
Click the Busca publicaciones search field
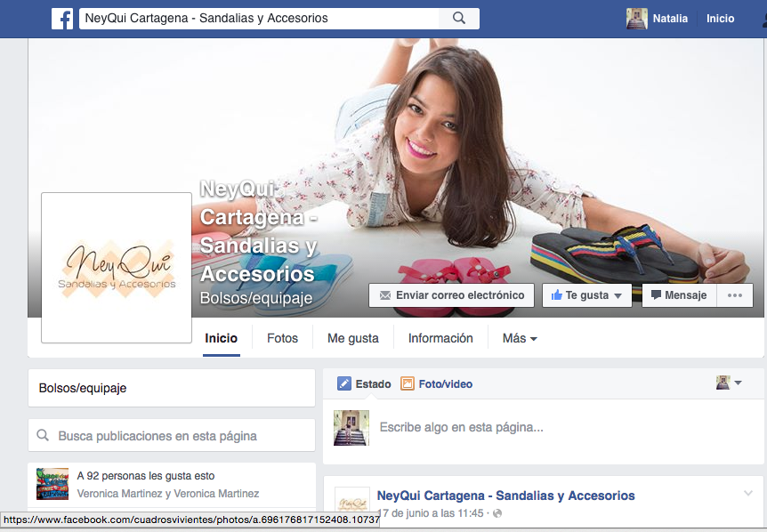(x=172, y=436)
